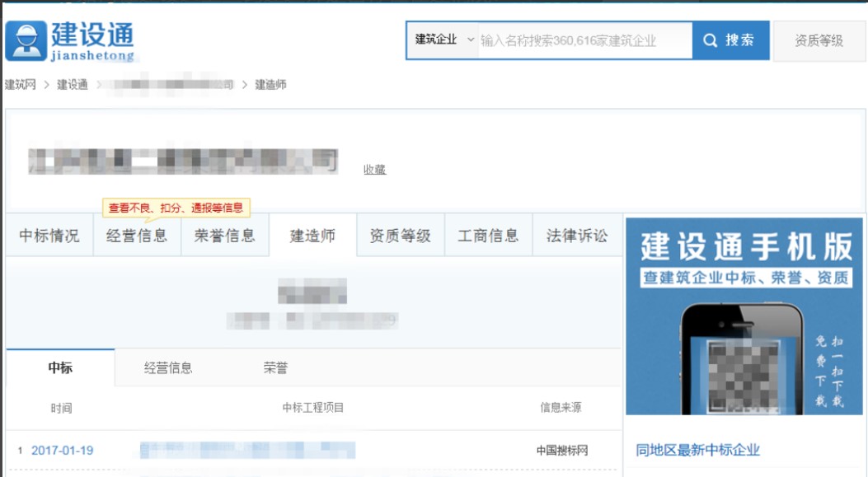Click the date 2017-01-19

pyautogui.click(x=62, y=451)
